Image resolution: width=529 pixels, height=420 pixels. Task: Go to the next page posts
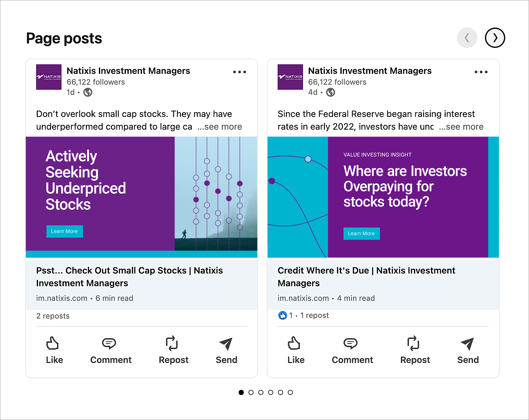(x=495, y=38)
